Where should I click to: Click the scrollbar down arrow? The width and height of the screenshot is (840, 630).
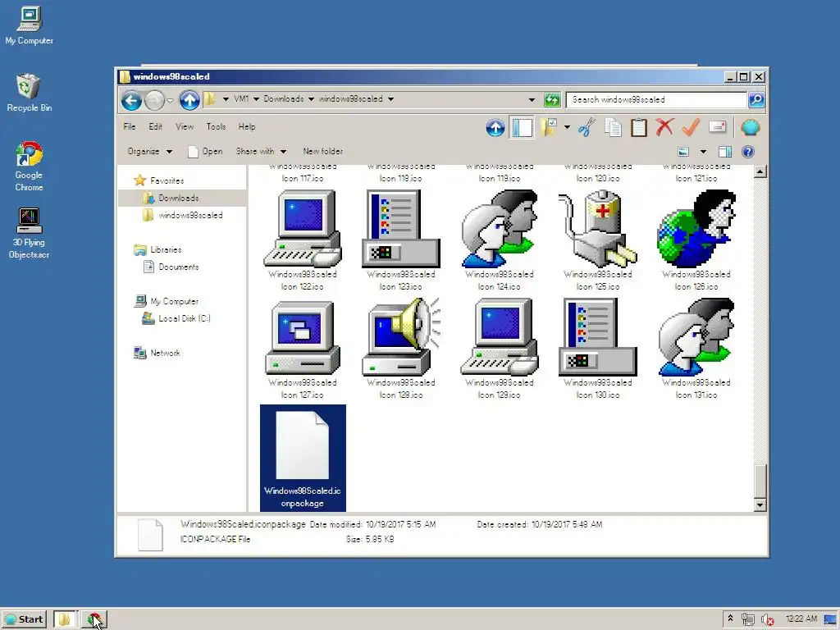pyautogui.click(x=760, y=504)
